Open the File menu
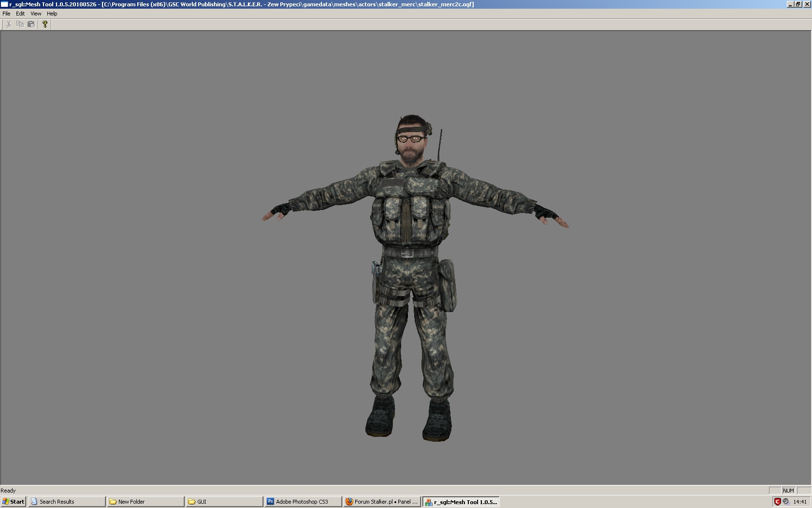Image resolution: width=812 pixels, height=508 pixels. click(x=6, y=14)
